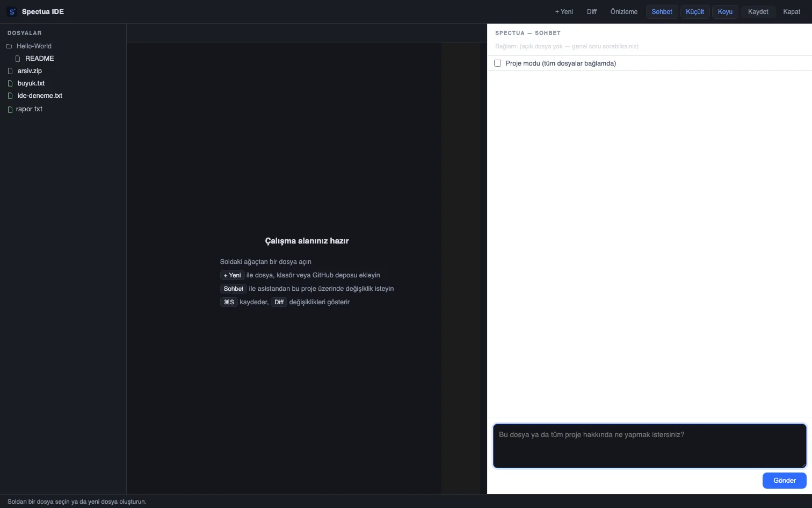The width and height of the screenshot is (812, 508).
Task: Click the Spectua IDE logo icon
Action: click(12, 11)
